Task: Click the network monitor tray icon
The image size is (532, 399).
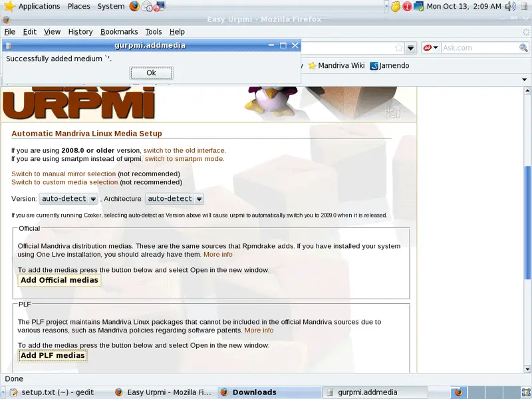Action: tap(419, 7)
